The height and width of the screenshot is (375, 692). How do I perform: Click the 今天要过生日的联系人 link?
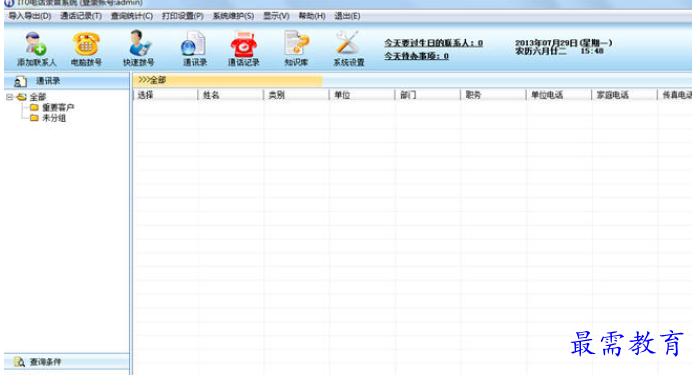point(433,43)
